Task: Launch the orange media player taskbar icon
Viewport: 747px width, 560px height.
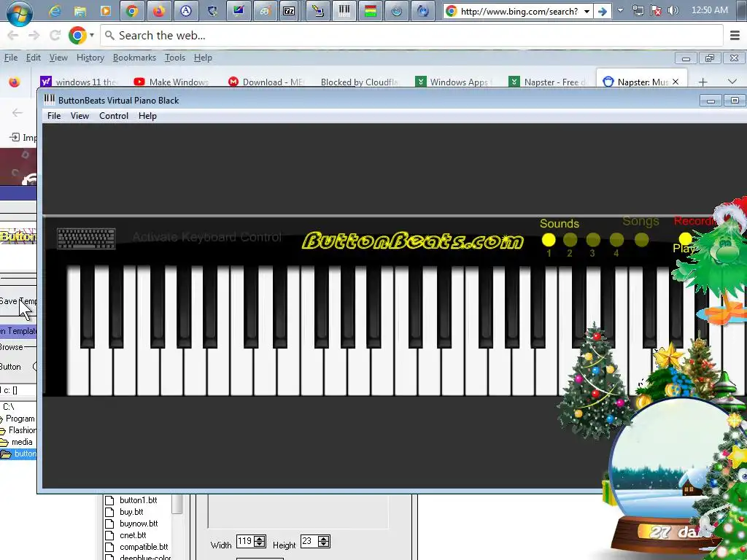Action: click(106, 10)
